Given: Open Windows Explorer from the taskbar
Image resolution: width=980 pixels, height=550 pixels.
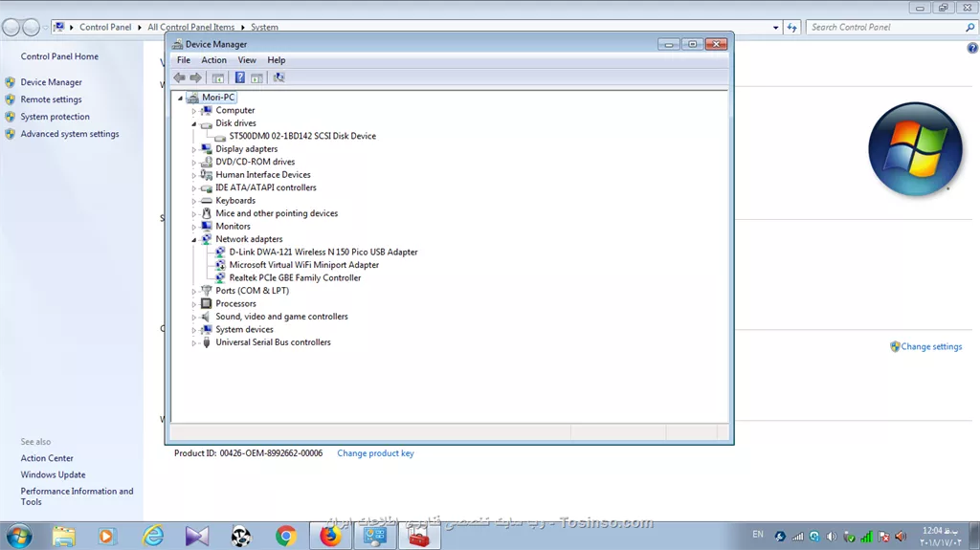Looking at the screenshot, I should point(64,537).
